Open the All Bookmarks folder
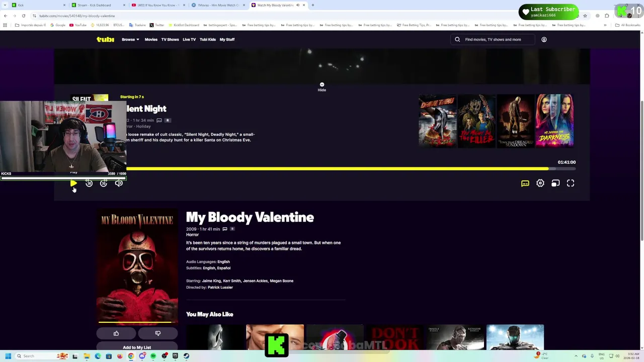This screenshot has width=644, height=362. point(628,25)
